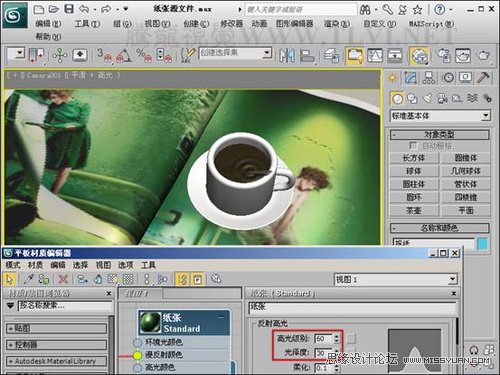Open the 工具(T) main menu
Image resolution: width=500 pixels, height=375 pixels.
(87, 24)
